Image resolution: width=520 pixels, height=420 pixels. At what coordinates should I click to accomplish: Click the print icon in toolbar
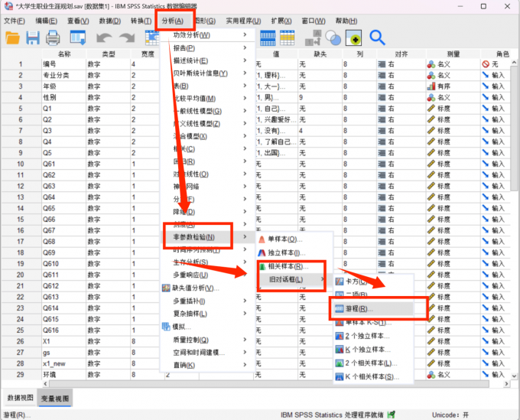(x=53, y=37)
